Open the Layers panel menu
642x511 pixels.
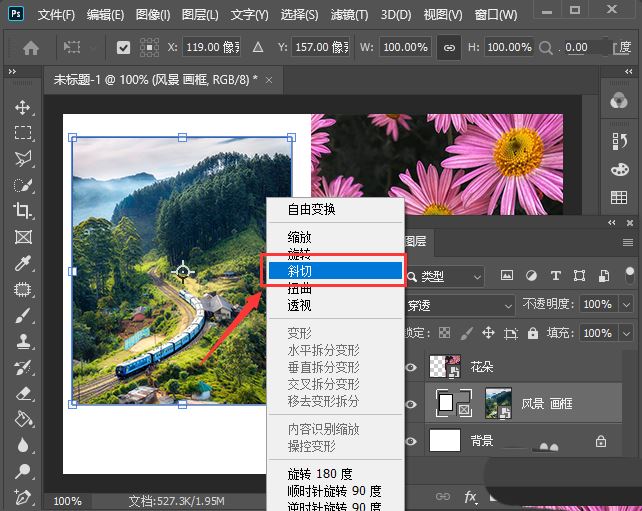pyautogui.click(x=628, y=242)
